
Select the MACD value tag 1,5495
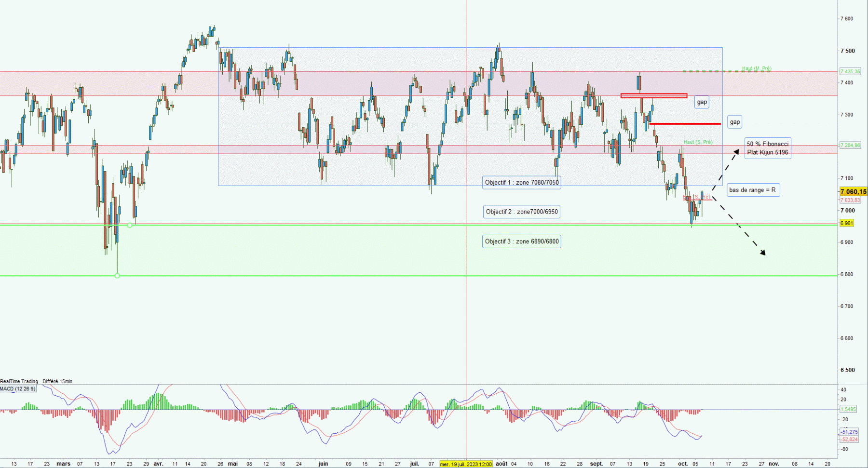[848, 409]
